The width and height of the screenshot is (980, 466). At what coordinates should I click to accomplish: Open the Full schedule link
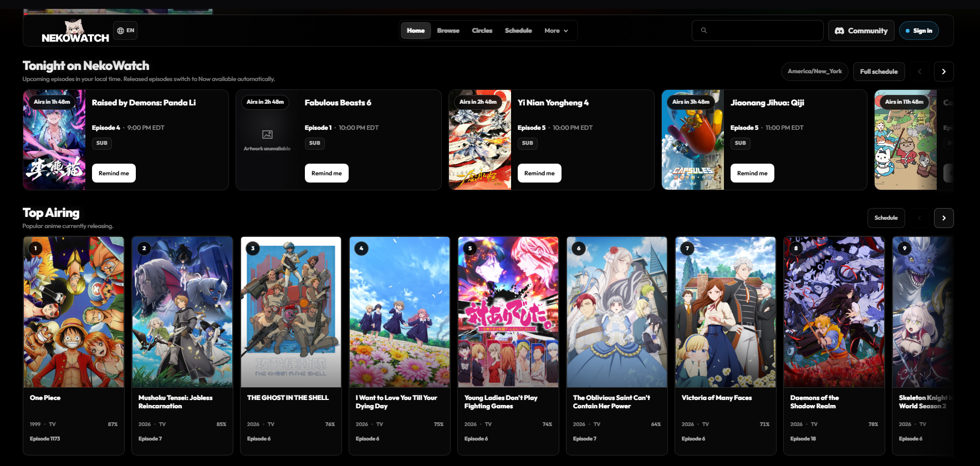pyautogui.click(x=879, y=72)
